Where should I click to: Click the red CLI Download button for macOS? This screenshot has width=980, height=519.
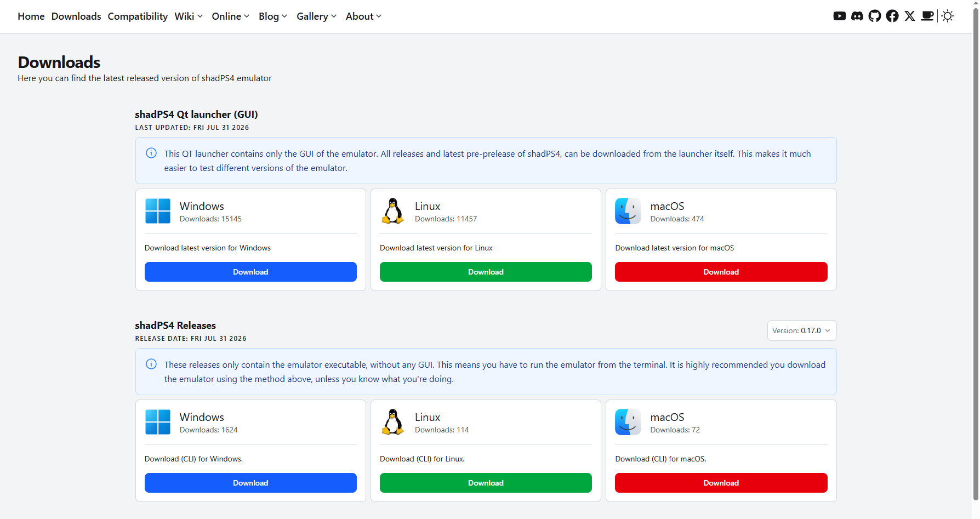coord(721,483)
